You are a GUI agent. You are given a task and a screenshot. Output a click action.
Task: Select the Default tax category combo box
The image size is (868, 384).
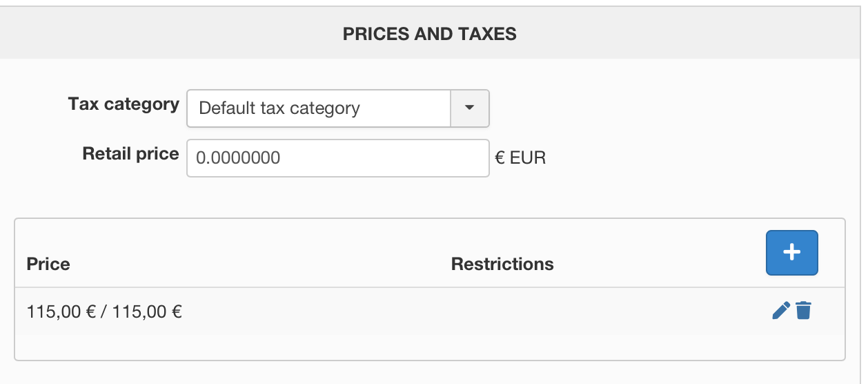319,108
